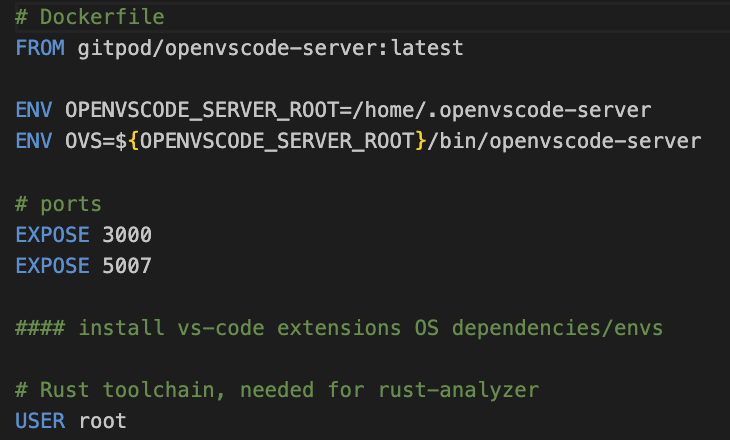Click the gitpod/openvscode-server:latest image name
This screenshot has width=730, height=440.
coord(271,48)
